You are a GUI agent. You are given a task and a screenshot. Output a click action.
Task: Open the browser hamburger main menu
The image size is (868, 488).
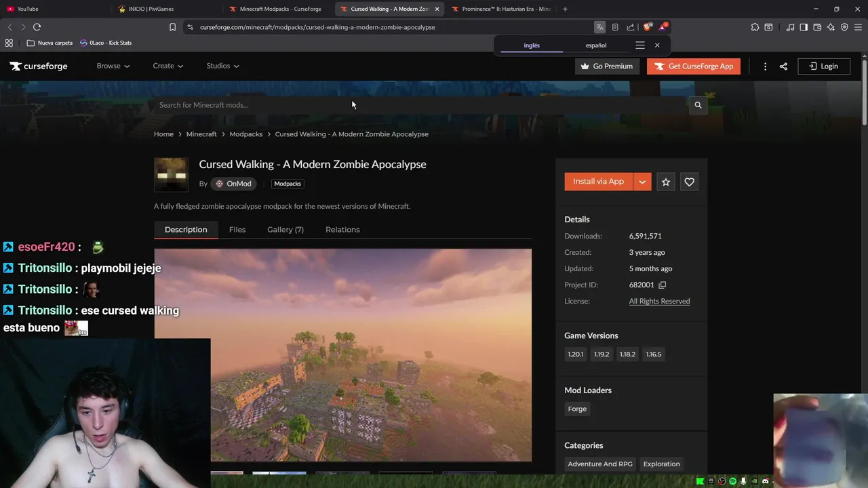tap(858, 27)
